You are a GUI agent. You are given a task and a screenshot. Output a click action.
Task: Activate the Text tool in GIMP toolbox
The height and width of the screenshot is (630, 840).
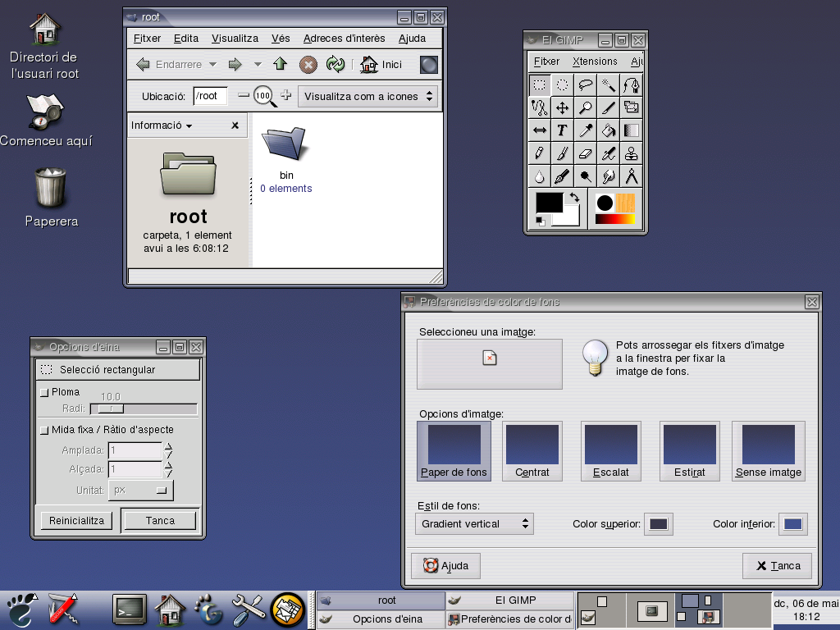click(563, 130)
